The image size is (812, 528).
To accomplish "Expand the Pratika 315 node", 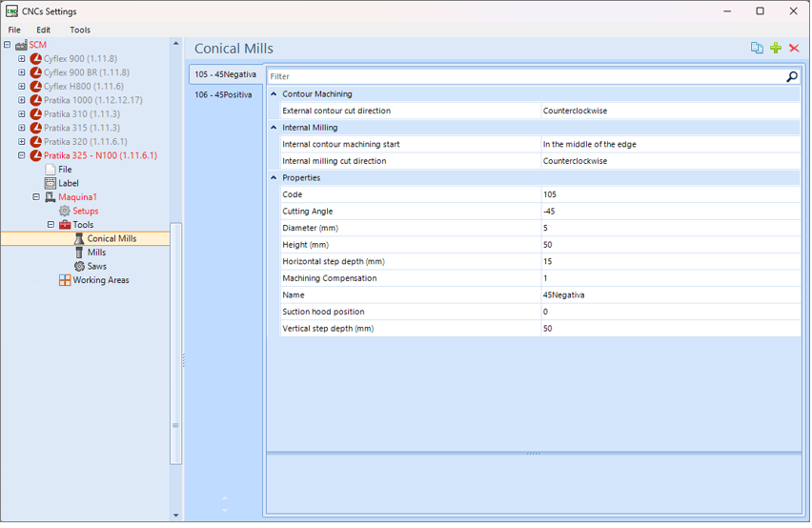I will [22, 128].
